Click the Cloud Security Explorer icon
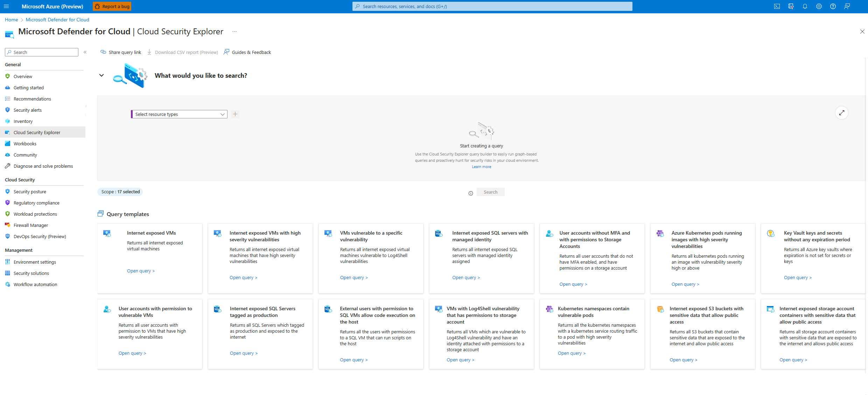 [8, 132]
